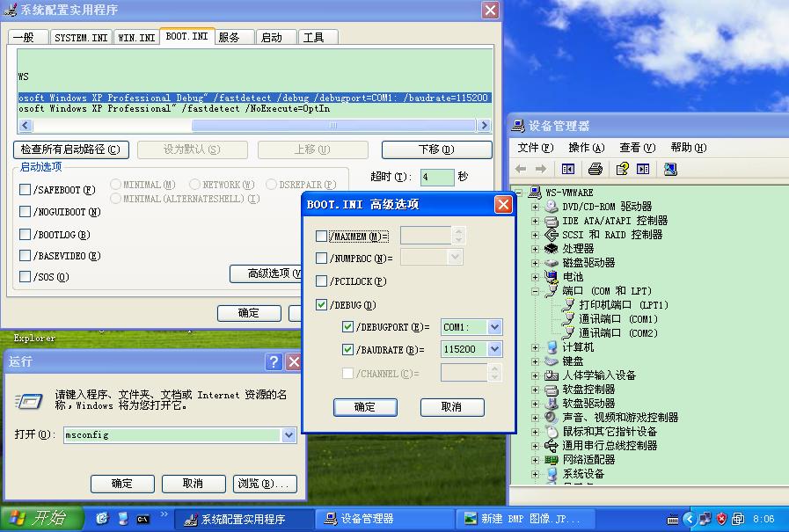This screenshot has height=532, width=789.
Task: Expand the DVD/CD-ROM drives node
Action: point(535,207)
